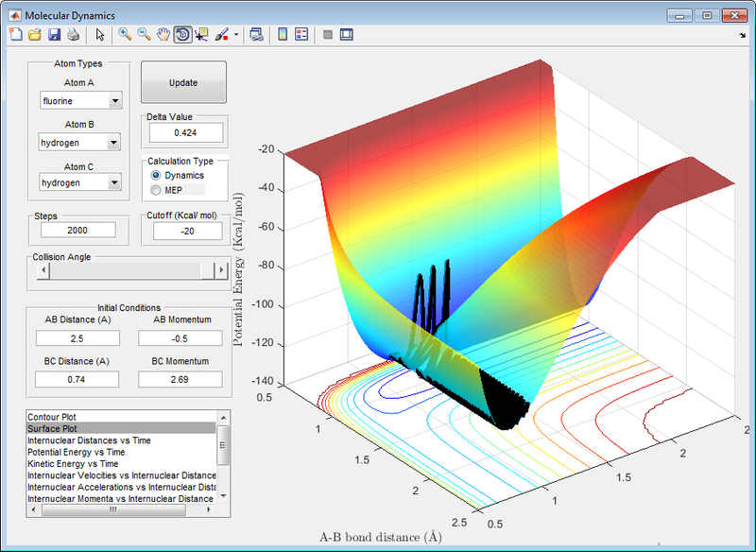This screenshot has width=756, height=552.
Task: Click the Collision Angle slider's right arrow
Action: coord(223,270)
